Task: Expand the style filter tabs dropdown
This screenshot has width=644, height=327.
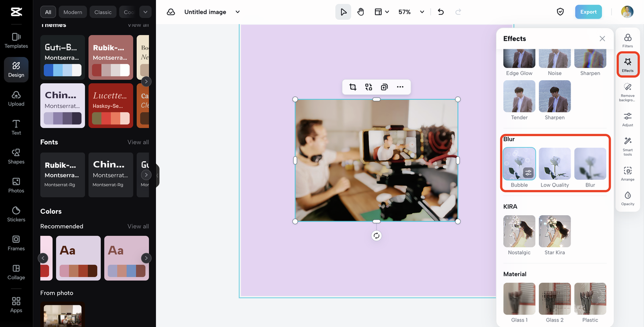Action: [145, 12]
